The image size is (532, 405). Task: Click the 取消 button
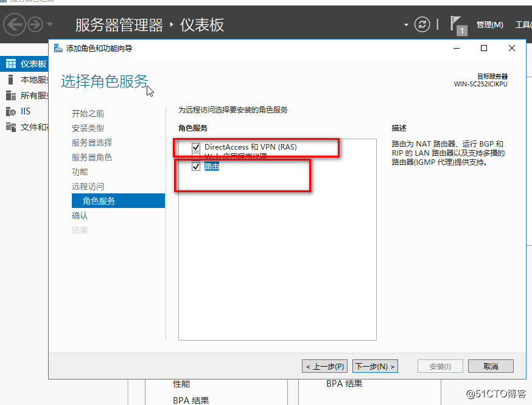coord(491,366)
